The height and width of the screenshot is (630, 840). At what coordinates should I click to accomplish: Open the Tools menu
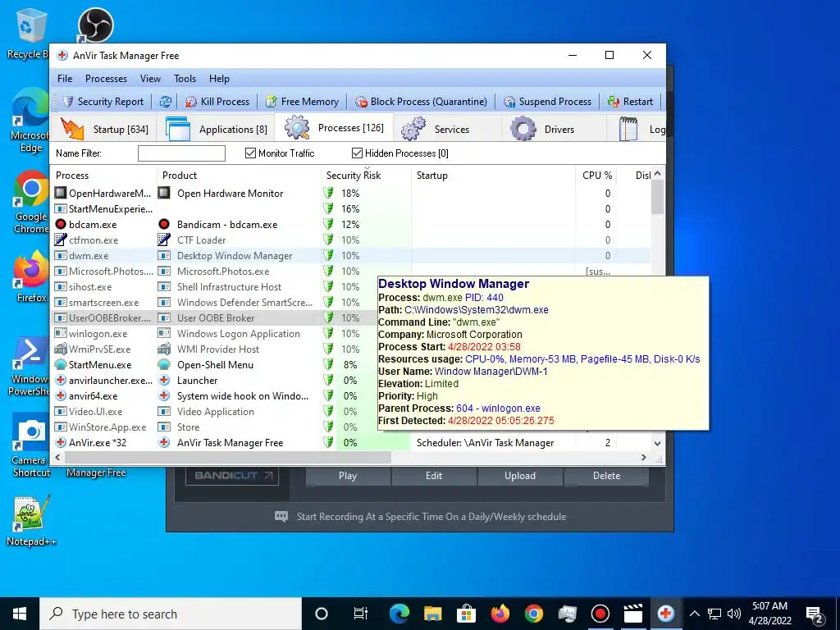185,78
